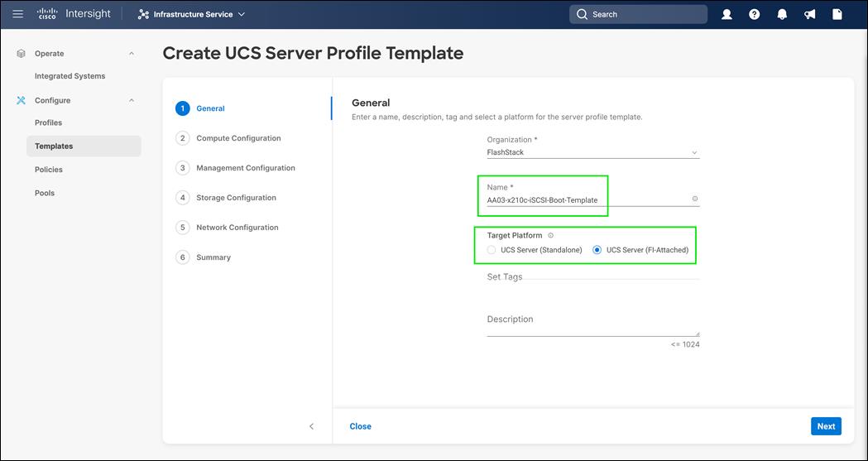Open Profiles in sidebar
This screenshot has height=461, width=868.
(48, 122)
